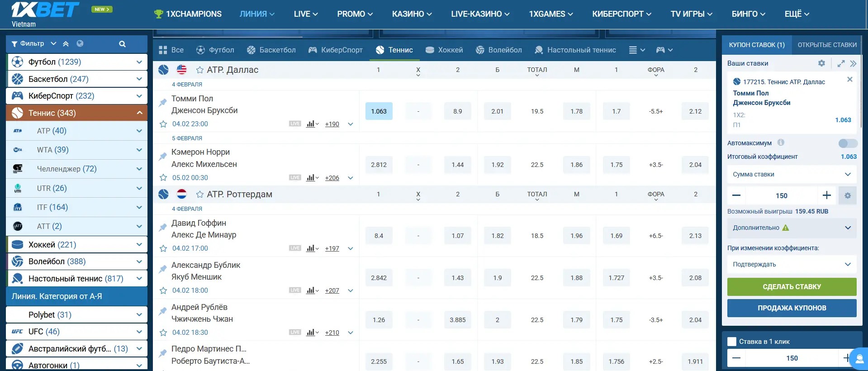Collapse the Теннис category
Screen dimensions: 868x371
(139, 113)
